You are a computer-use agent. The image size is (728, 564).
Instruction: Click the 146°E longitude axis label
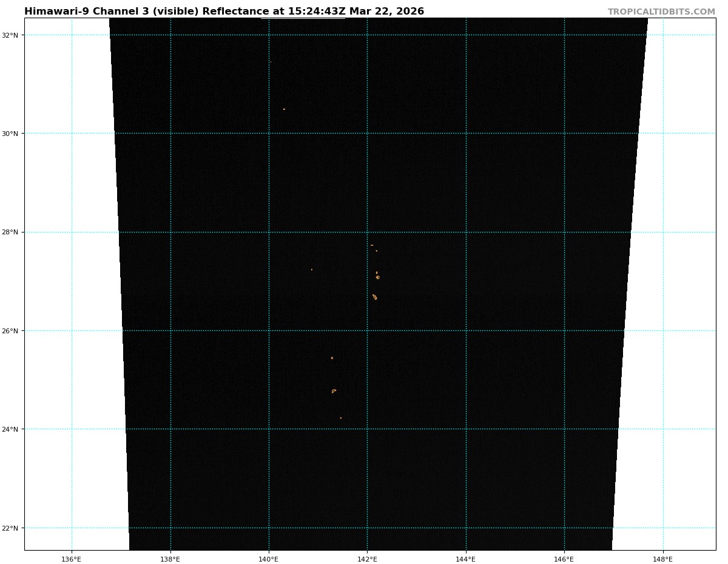pyautogui.click(x=564, y=559)
